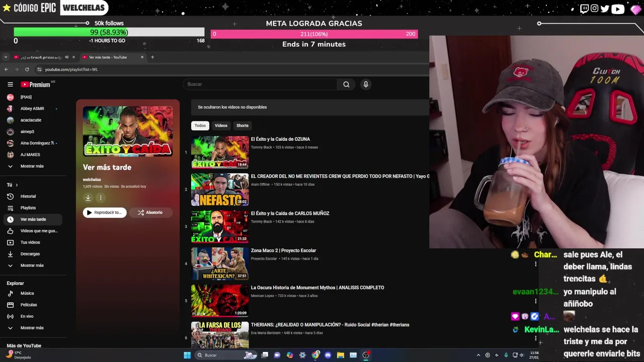This screenshot has height=362, width=644.
Task: Open the Alain Offline channel link
Action: tap(260, 185)
